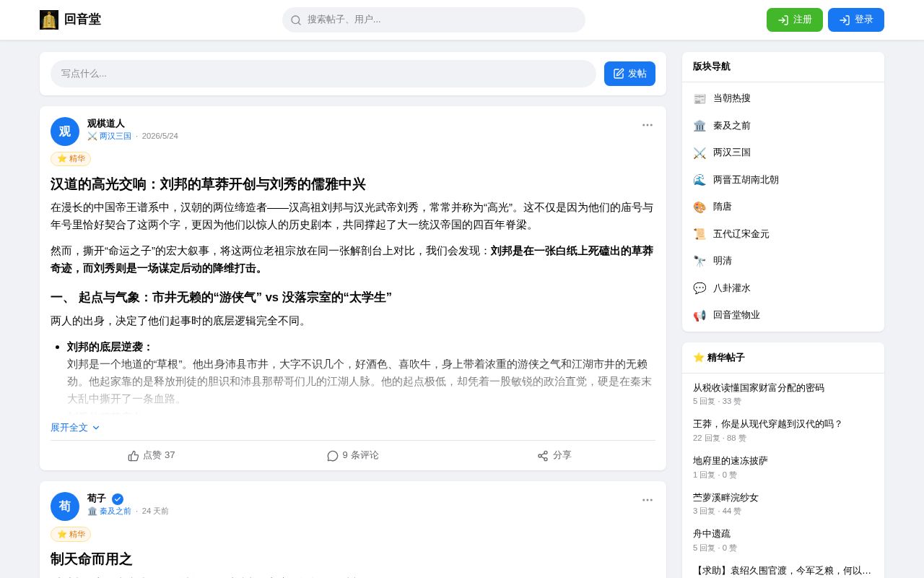
Task: Go to 两汉三国 board in navigation
Action: [x=783, y=152]
